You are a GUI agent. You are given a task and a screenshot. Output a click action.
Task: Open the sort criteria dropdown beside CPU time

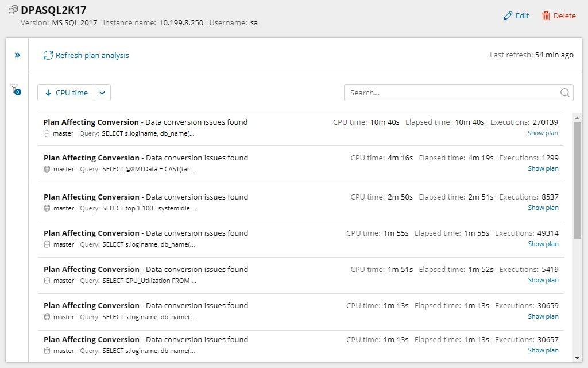coord(102,92)
